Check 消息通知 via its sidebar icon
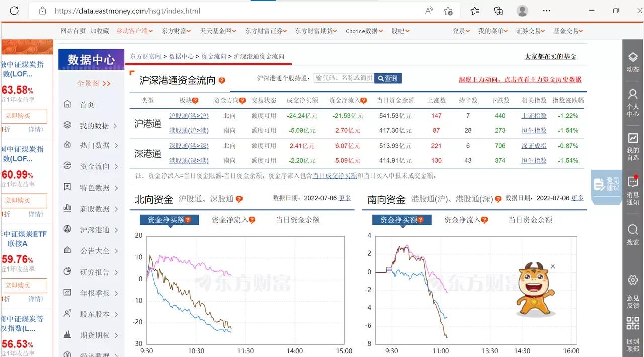Viewport: 644px width, 357px height. tap(632, 187)
